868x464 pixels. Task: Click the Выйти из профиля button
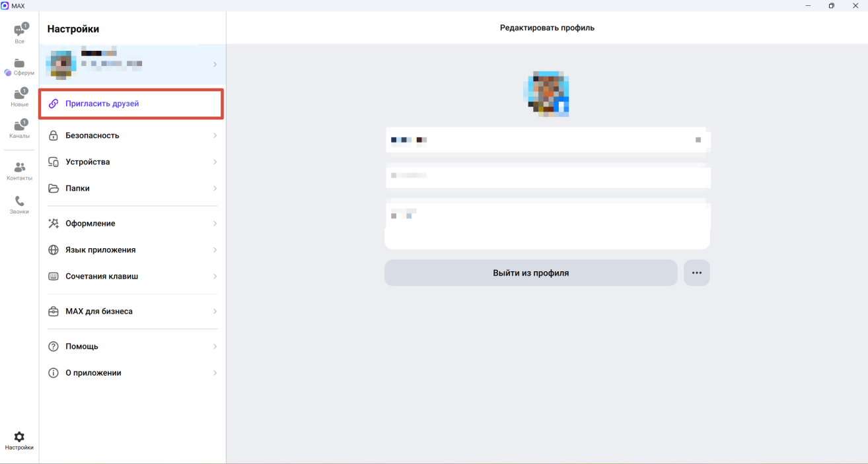click(x=530, y=273)
